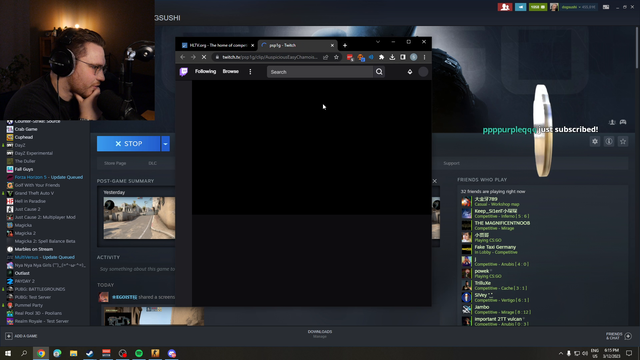Click friend Jambo in friends list
Viewport: 640px width, 360px height.
pos(496,309)
